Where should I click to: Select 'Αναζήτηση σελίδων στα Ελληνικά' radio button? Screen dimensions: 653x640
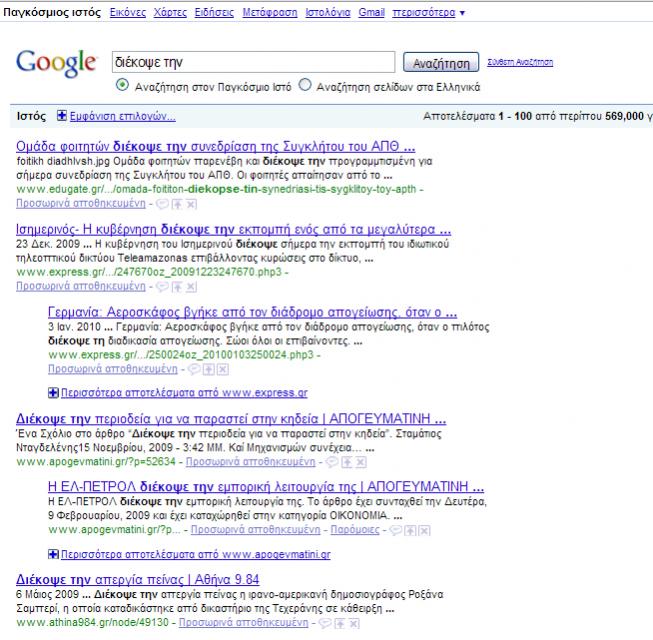coord(305,85)
